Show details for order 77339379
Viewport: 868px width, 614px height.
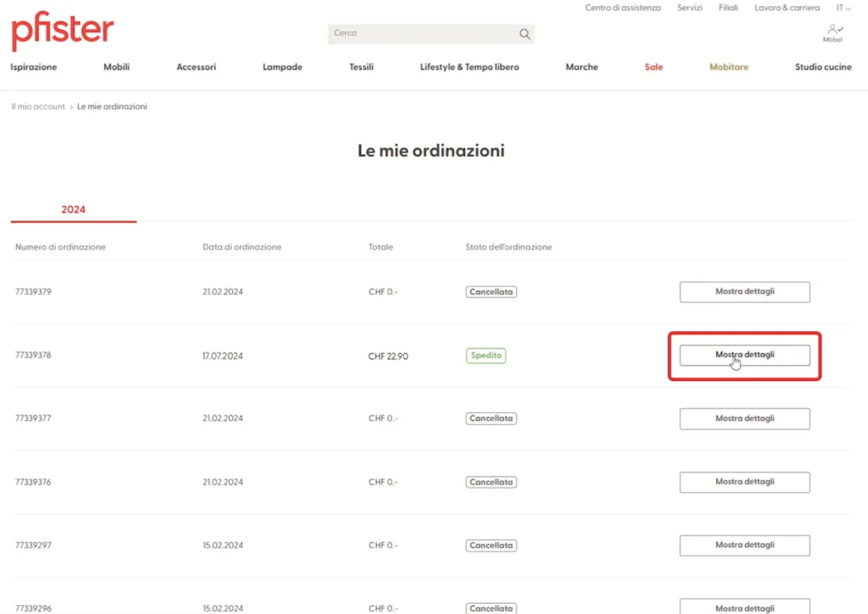pos(744,292)
